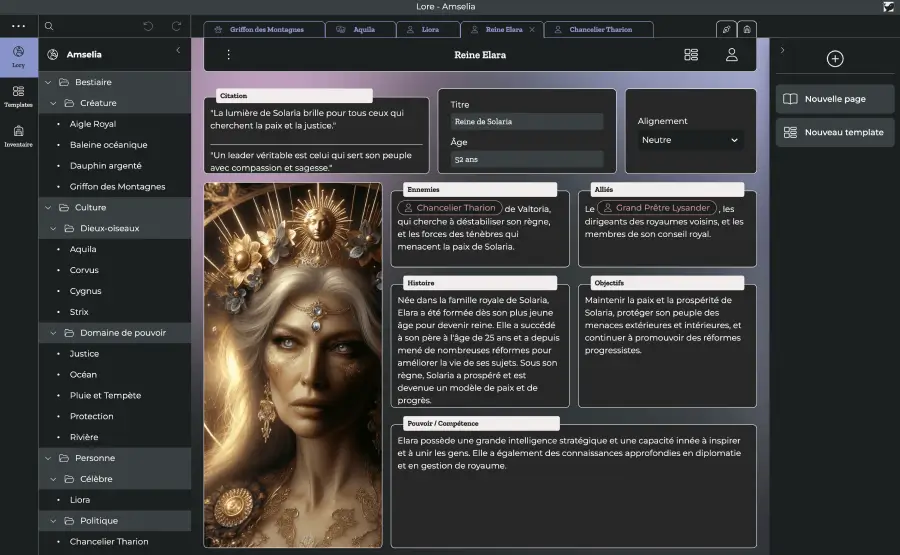Click the search magnifier icon

pos(49,26)
